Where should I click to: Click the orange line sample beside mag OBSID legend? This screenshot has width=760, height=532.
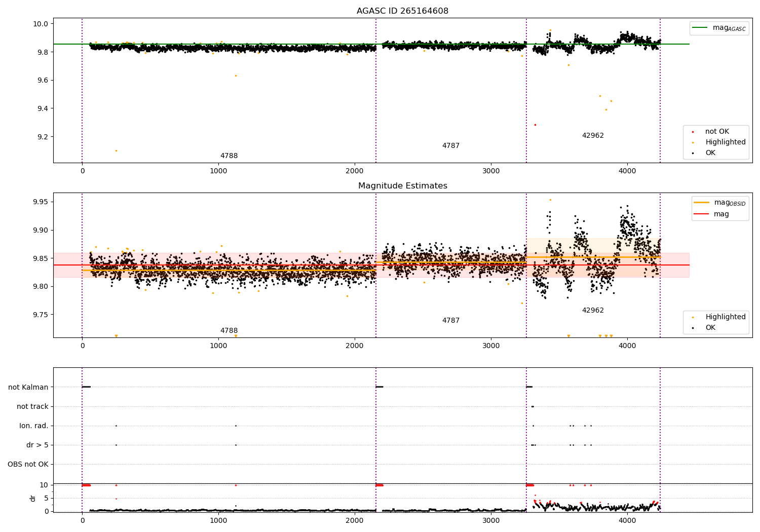click(702, 203)
